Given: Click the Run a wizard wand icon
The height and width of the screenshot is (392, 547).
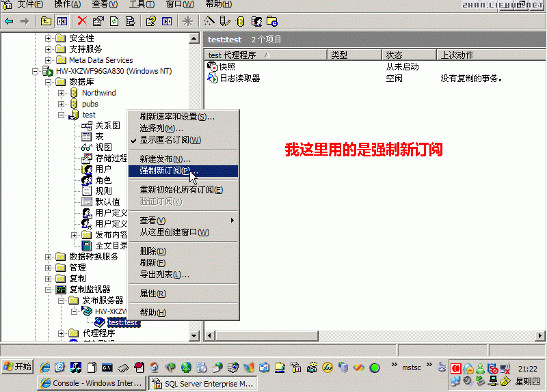Looking at the screenshot, I should pos(209,22).
